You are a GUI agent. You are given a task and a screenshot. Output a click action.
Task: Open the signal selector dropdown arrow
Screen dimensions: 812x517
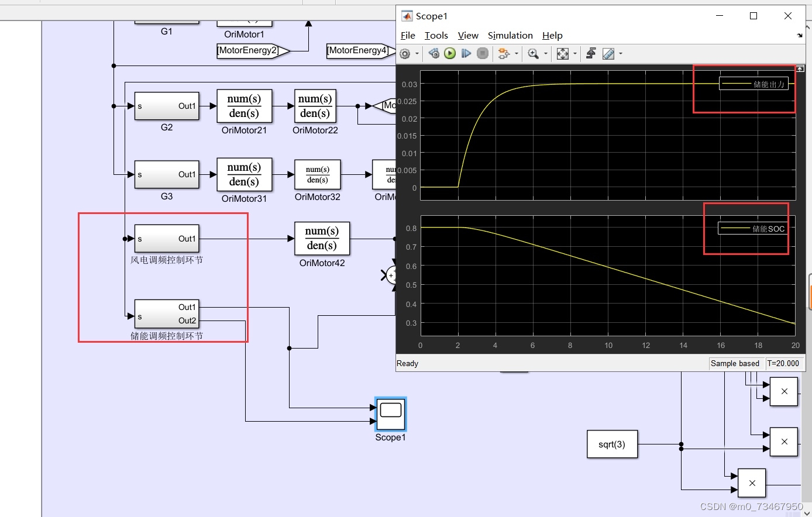[x=516, y=53]
